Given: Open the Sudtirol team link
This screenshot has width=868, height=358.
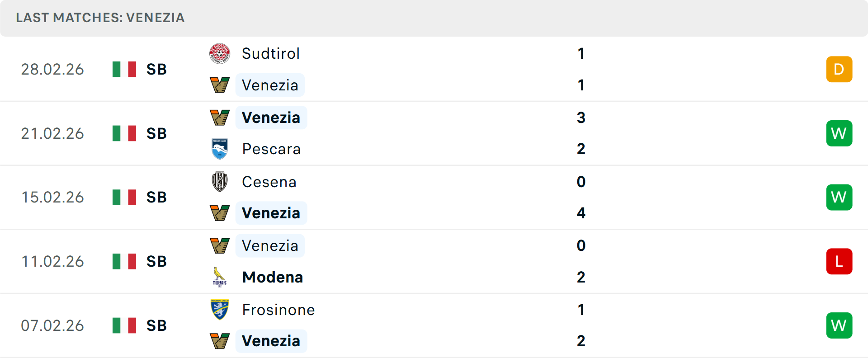Looking at the screenshot, I should pyautogui.click(x=271, y=54).
